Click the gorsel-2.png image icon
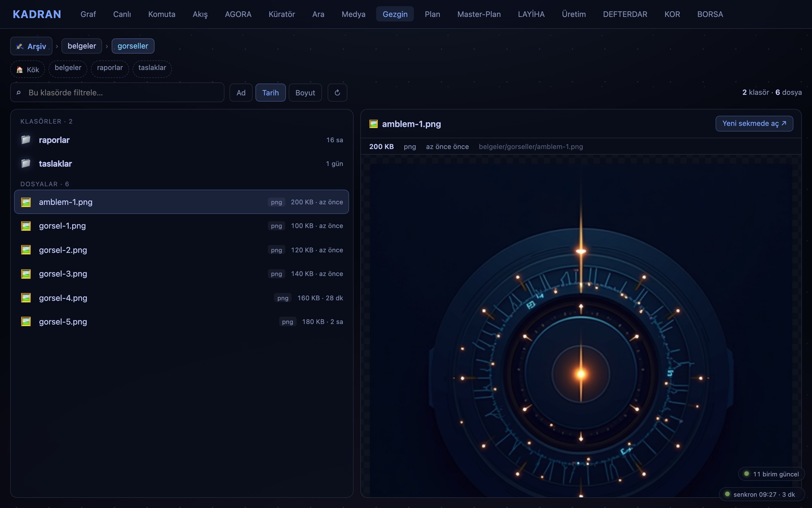The height and width of the screenshot is (508, 812). coord(26,250)
